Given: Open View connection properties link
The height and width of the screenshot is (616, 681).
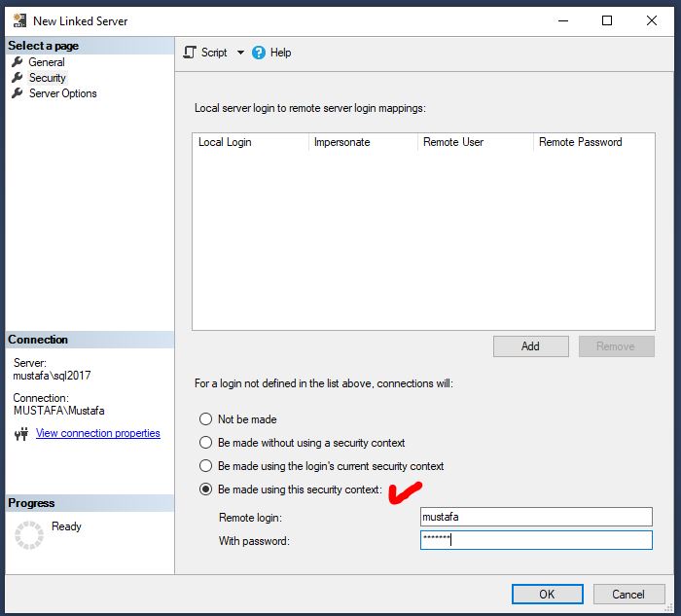Looking at the screenshot, I should [x=97, y=433].
